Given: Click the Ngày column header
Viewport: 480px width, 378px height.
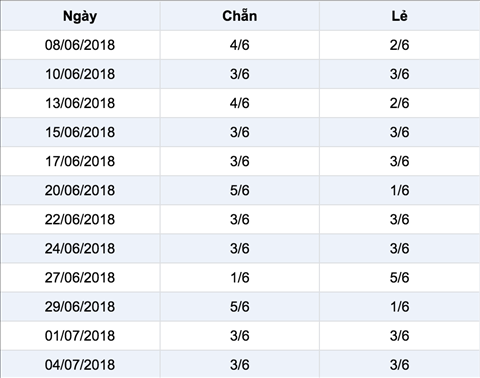Looking at the screenshot, I should [x=80, y=16].
